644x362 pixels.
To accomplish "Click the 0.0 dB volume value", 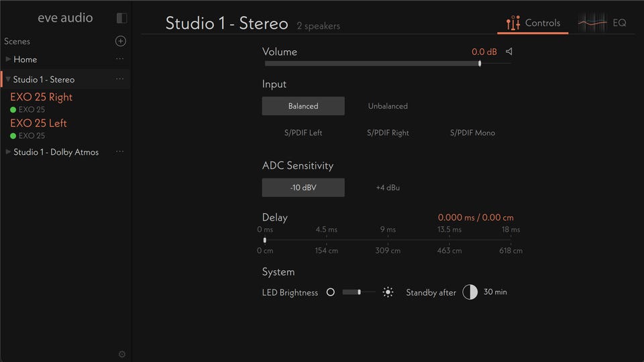I will click(x=484, y=52).
